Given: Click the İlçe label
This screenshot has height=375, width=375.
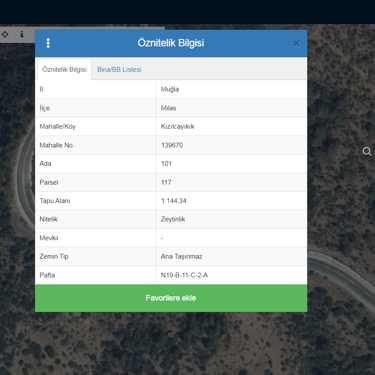Looking at the screenshot, I should click(45, 108).
